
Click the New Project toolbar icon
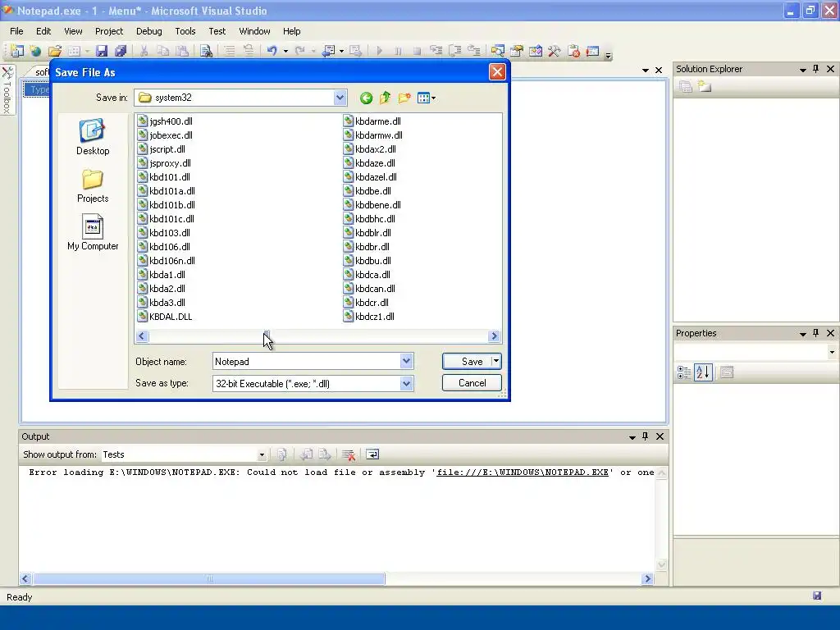click(17, 51)
